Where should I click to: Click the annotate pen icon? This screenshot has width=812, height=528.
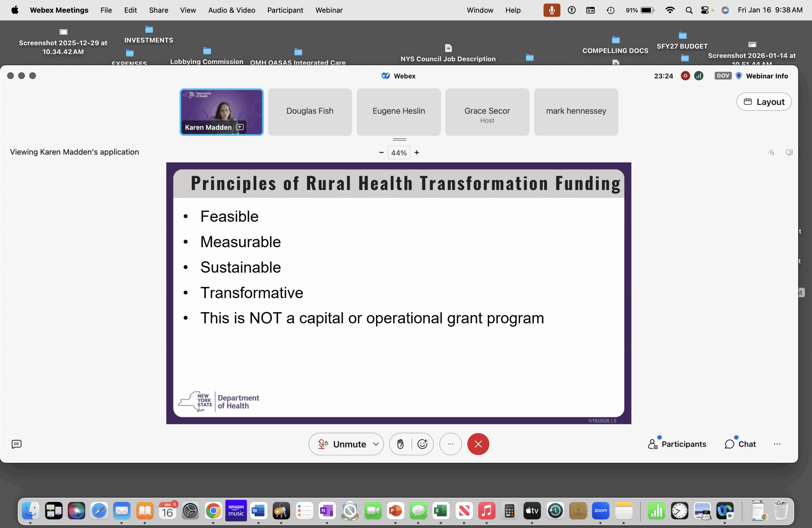coord(771,153)
